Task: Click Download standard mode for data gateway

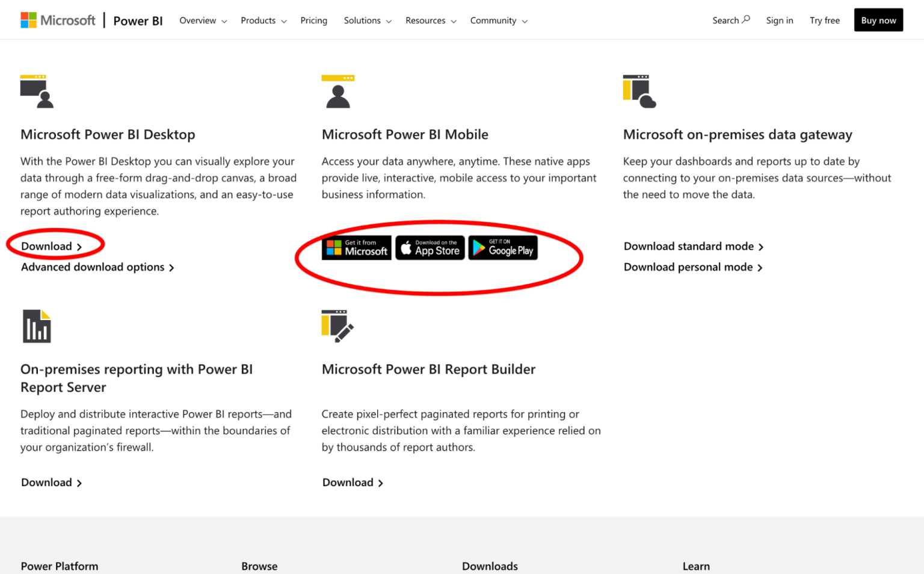Action: coord(688,246)
